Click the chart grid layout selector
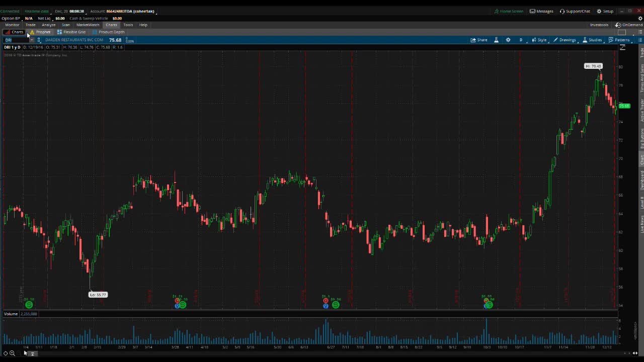Viewport: 644px width, 362px height. 622,32
